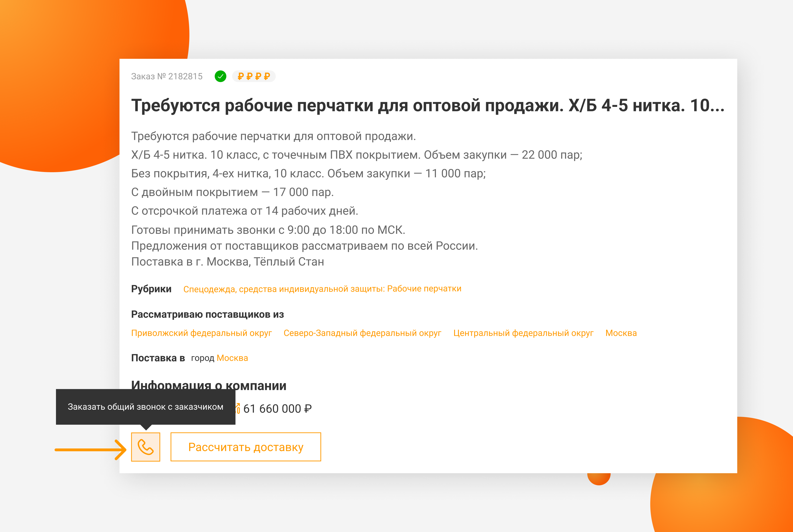Viewport: 793px width, 532px height.
Task: Click the order title Требуются рабочие перчатки heading
Action: (x=427, y=105)
